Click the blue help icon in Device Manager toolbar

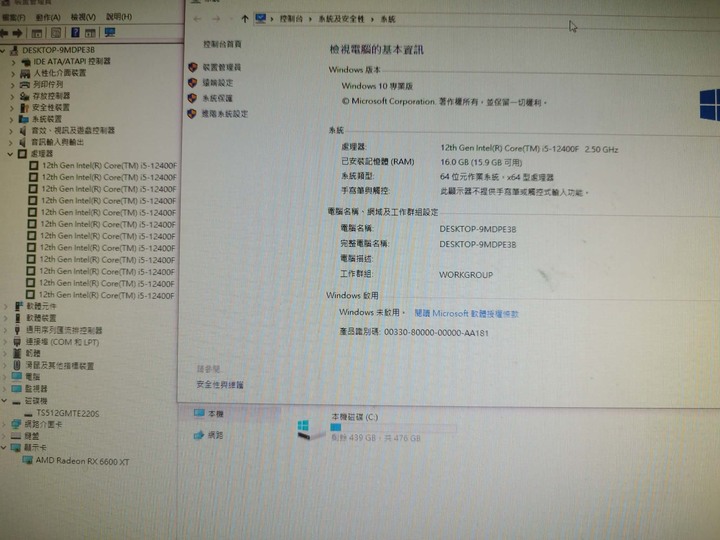(x=74, y=32)
